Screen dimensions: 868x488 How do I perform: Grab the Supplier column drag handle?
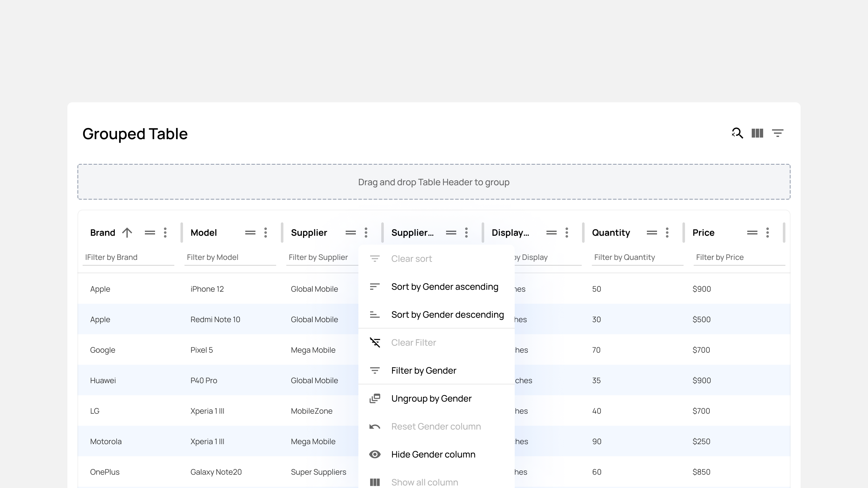point(351,233)
